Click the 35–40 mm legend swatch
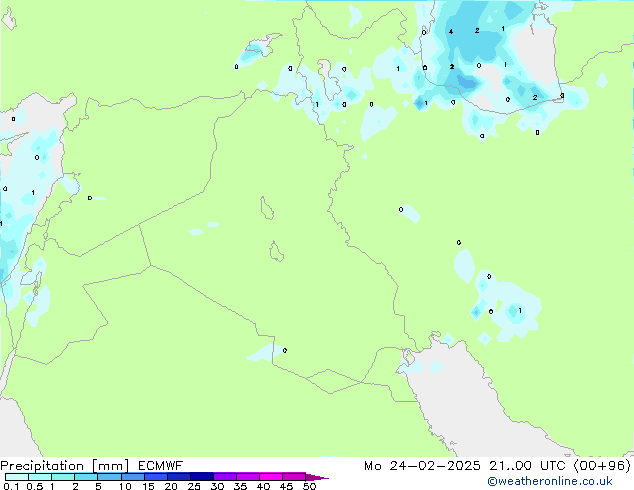The image size is (634, 490). click(248, 477)
